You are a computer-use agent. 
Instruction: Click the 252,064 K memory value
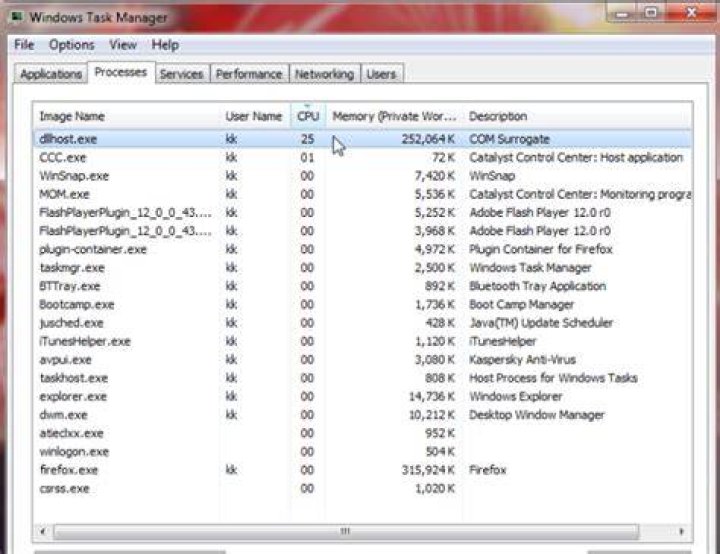click(x=428, y=139)
